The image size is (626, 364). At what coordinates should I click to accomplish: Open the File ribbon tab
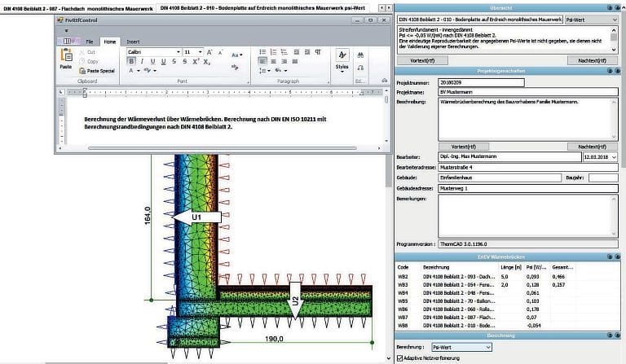pyautogui.click(x=90, y=41)
